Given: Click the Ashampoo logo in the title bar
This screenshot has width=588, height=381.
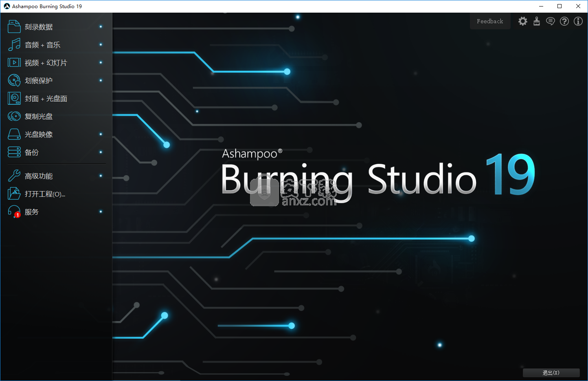Looking at the screenshot, I should point(7,6).
